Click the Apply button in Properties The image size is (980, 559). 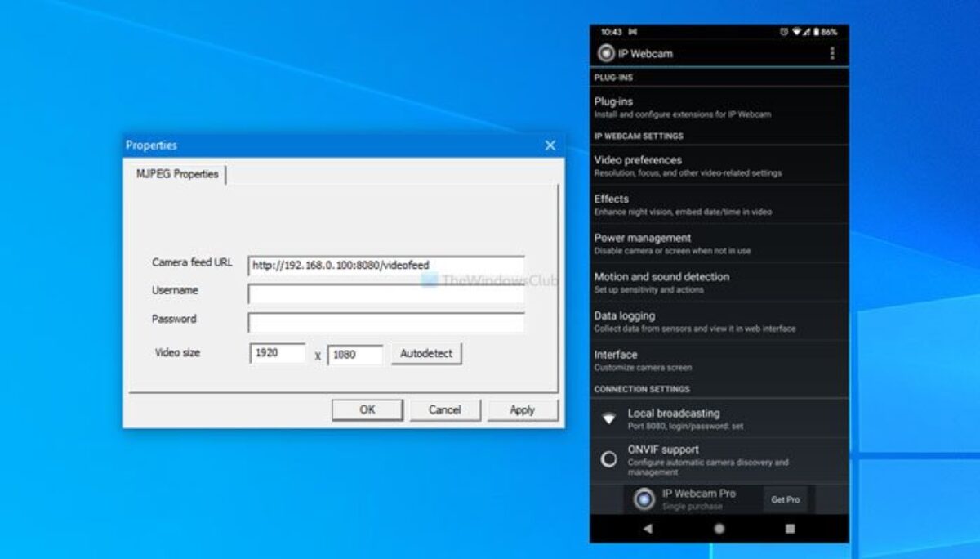tap(523, 410)
